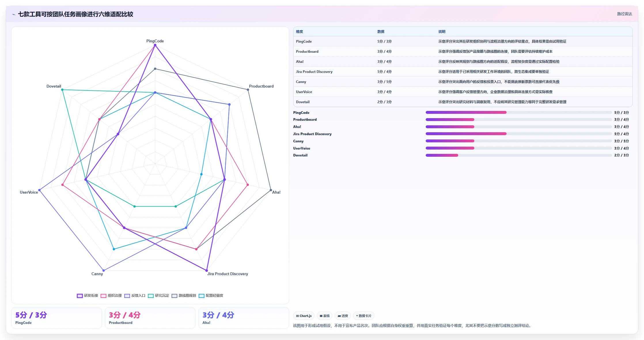
Task: Click the 5分 / 4分 value in Jira table row
Action: (x=384, y=72)
